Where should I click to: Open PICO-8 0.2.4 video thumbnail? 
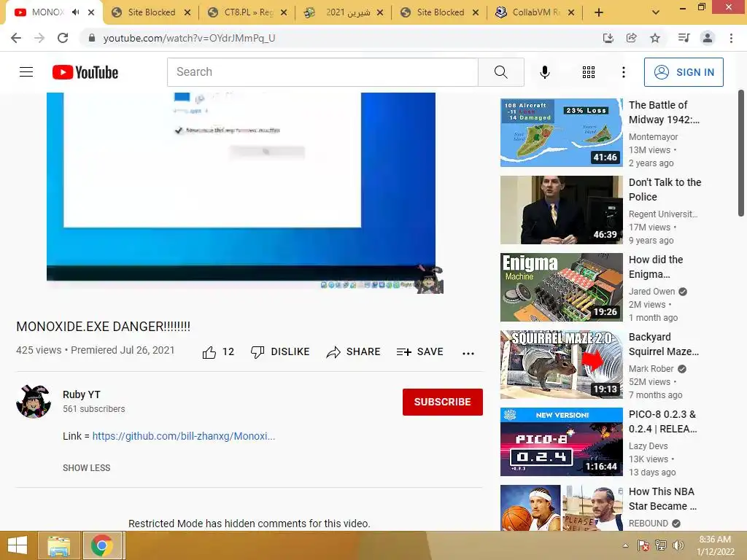coord(561,442)
